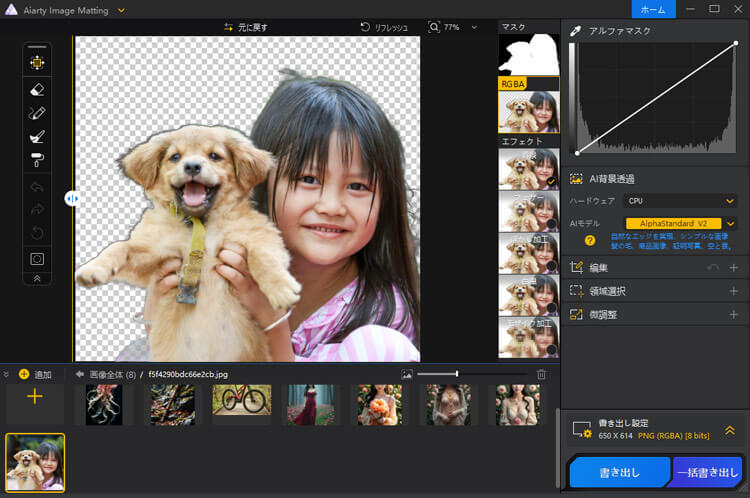Select the マスク mask thumbnail
Viewport: 750px width, 498px height.
click(x=529, y=55)
